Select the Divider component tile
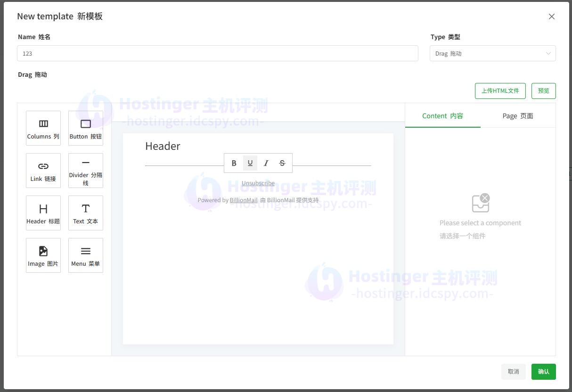 [x=86, y=170]
